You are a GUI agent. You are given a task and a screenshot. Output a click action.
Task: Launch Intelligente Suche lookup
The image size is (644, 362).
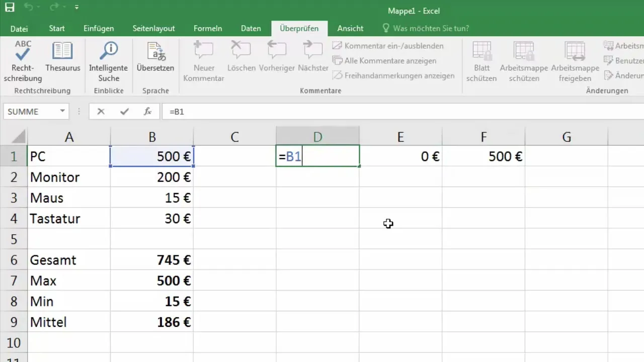pos(109,62)
